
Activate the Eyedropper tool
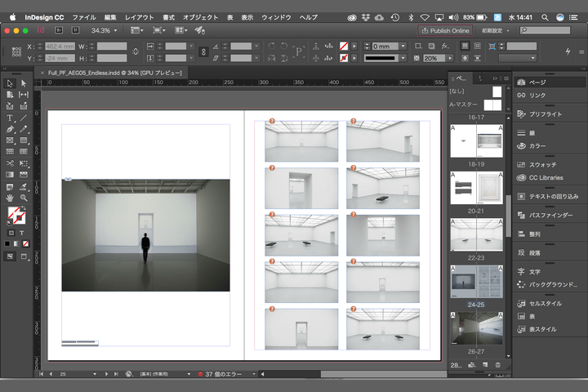pos(24,186)
